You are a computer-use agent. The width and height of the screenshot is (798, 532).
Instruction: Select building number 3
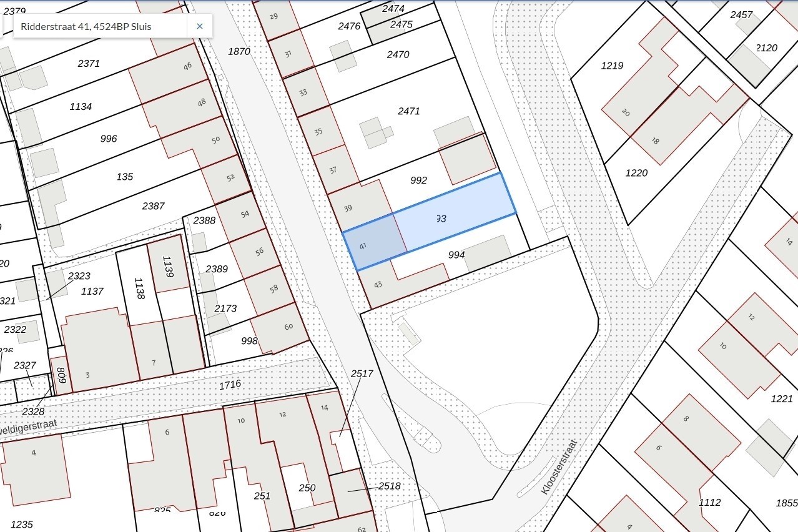coord(87,375)
